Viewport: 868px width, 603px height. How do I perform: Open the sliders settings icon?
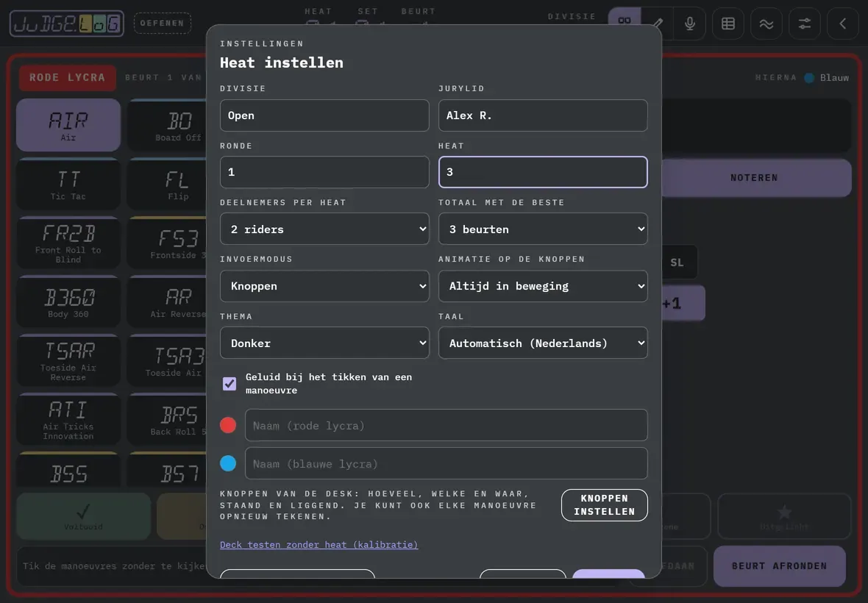coord(804,24)
